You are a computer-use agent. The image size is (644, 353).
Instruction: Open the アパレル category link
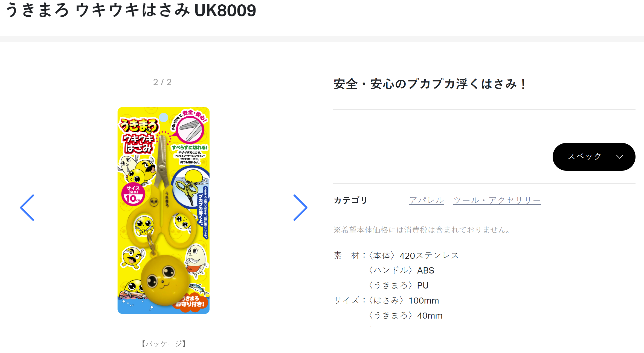(x=426, y=200)
